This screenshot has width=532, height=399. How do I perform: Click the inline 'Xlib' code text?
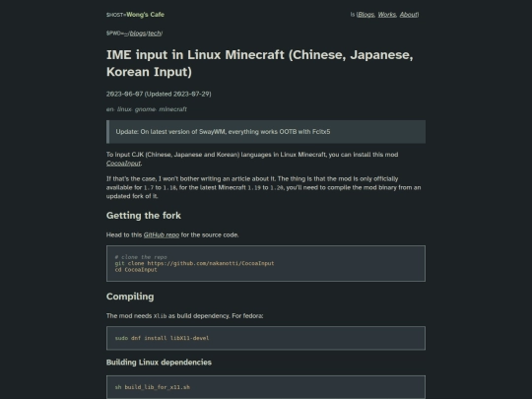click(x=161, y=316)
